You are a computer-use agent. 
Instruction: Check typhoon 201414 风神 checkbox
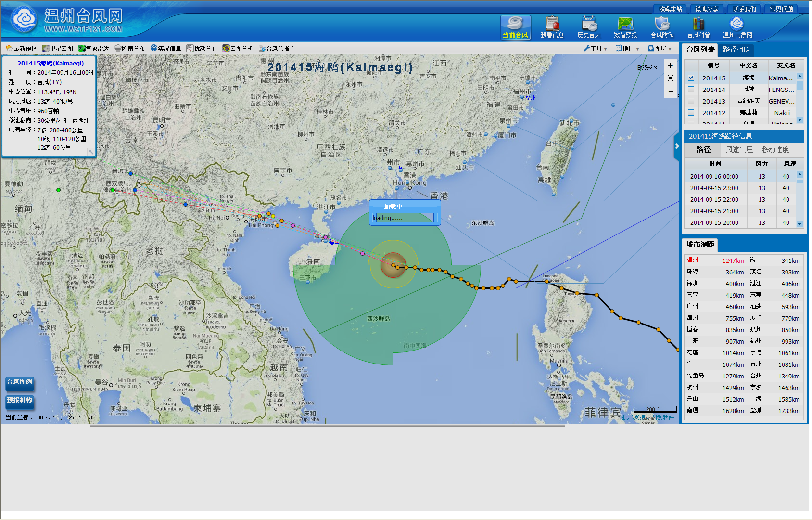point(691,90)
